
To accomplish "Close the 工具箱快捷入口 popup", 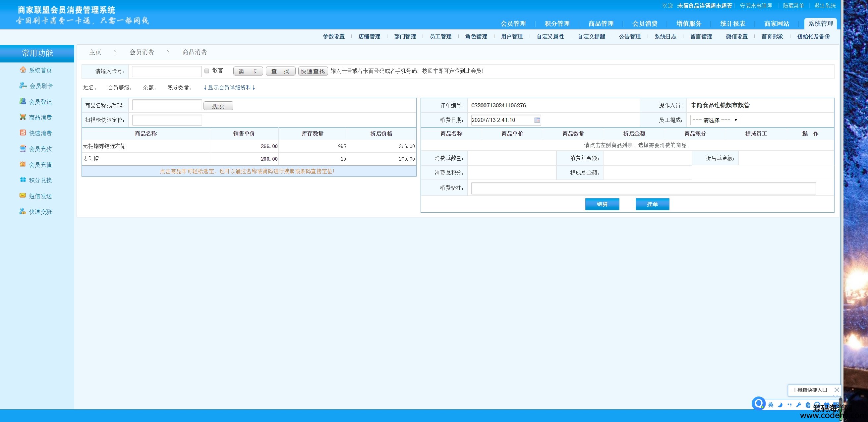I will point(836,390).
